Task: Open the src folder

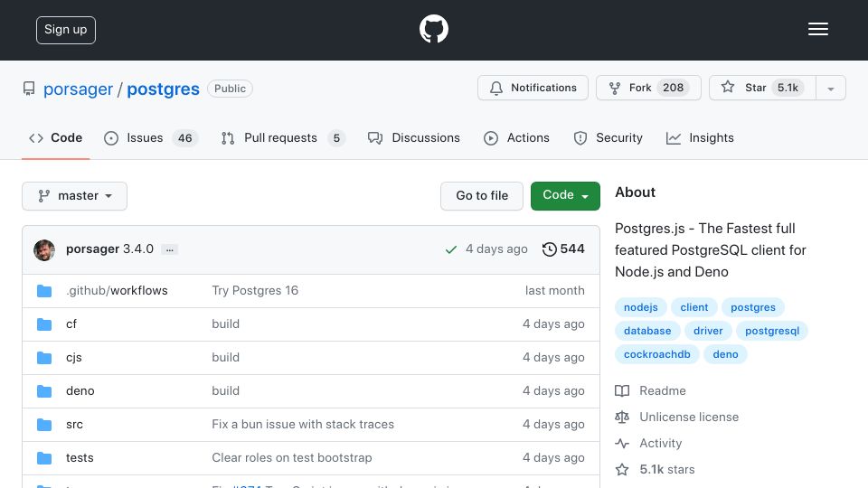Action: pos(74,425)
